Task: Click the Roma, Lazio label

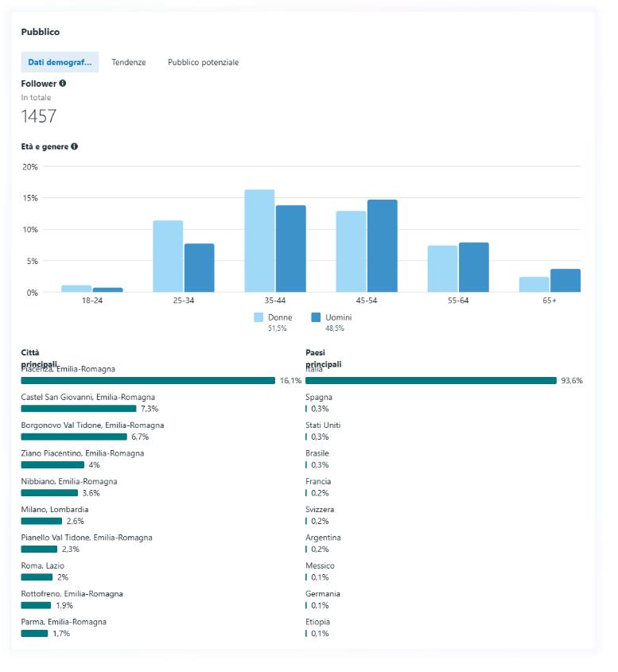Action: click(42, 565)
